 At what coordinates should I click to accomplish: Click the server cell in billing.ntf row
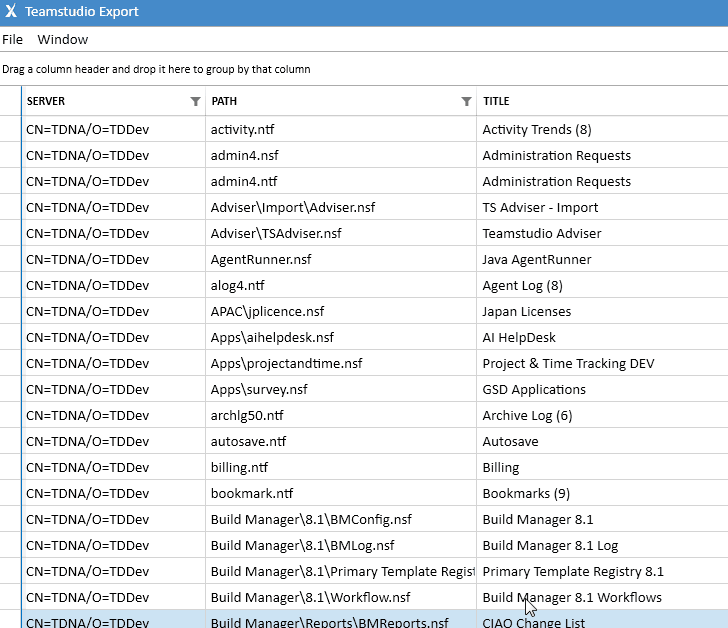click(113, 467)
